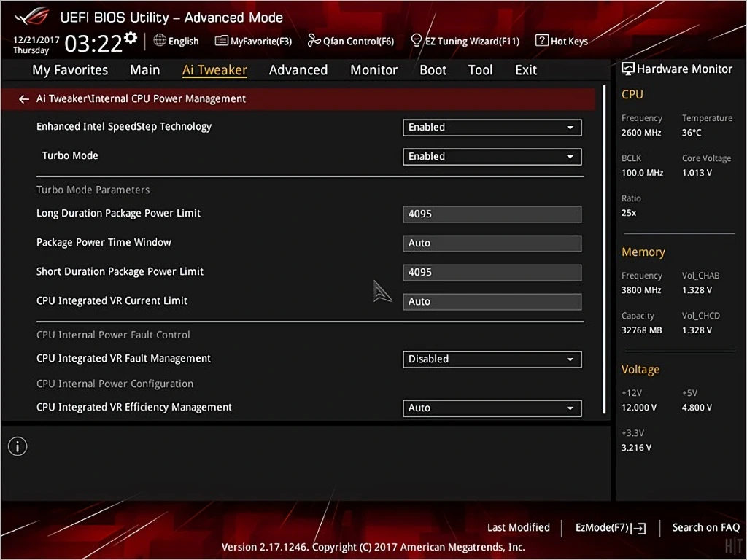The height and width of the screenshot is (560, 747).
Task: Click memory frequency value 3800 MHz
Action: 641,290
